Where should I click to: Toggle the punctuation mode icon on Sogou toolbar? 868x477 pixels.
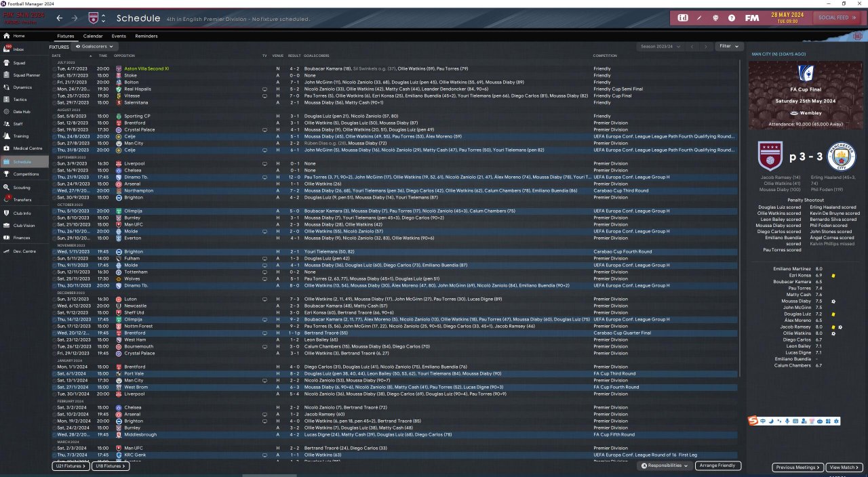(x=778, y=421)
